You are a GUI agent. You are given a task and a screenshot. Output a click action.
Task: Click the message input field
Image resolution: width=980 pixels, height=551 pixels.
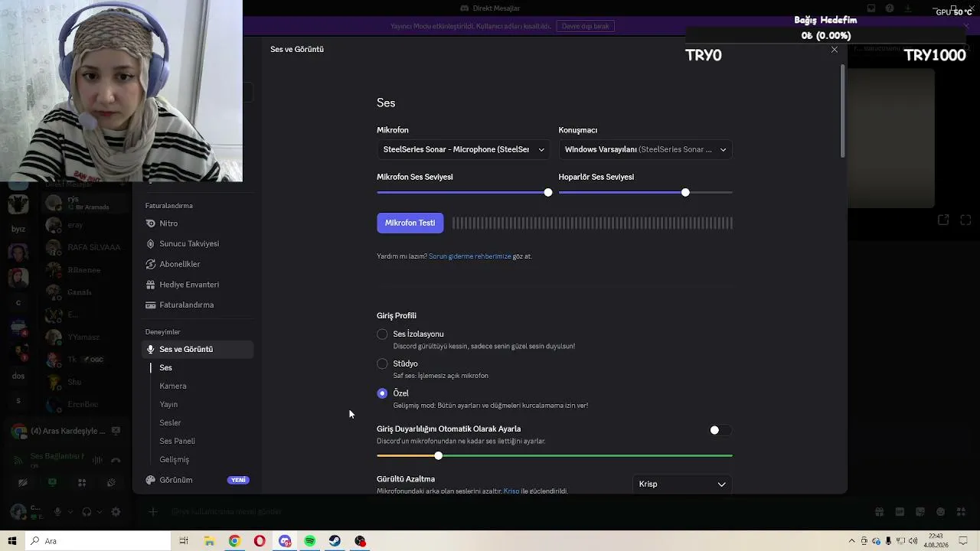coord(505,512)
